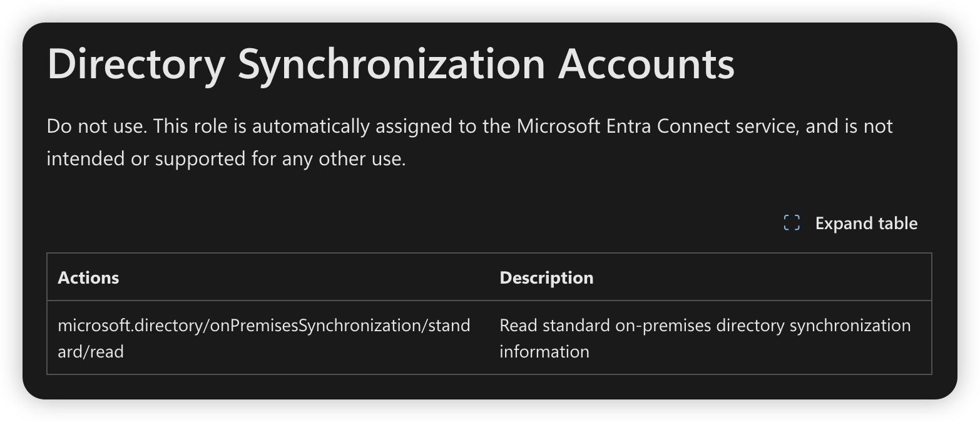Screen dimensions: 980x422
Task: Click the 'Do not use.' sentence
Action: point(97,126)
